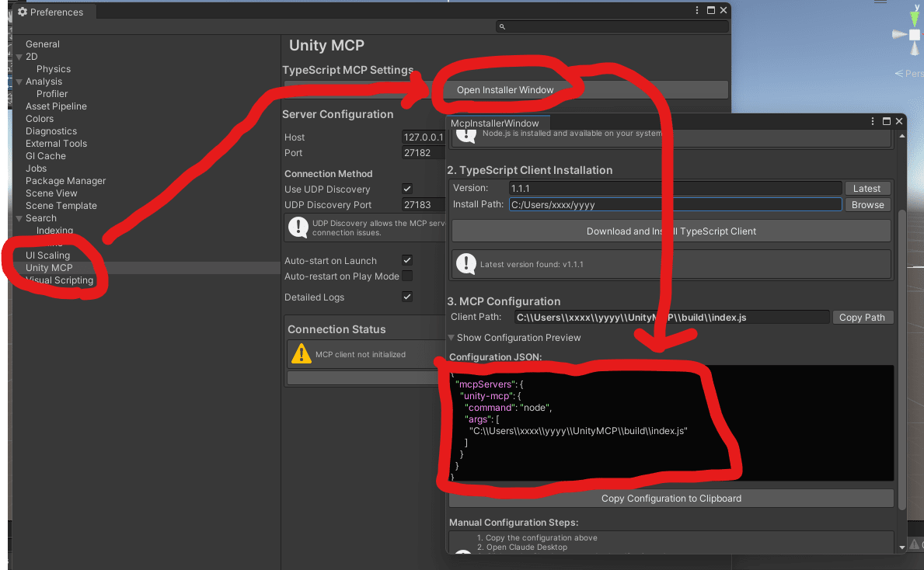Open Profiler preferences

click(x=52, y=94)
